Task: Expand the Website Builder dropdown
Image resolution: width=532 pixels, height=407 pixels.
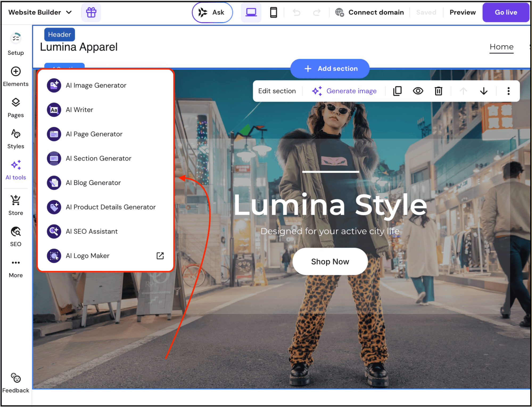Action: [x=40, y=12]
